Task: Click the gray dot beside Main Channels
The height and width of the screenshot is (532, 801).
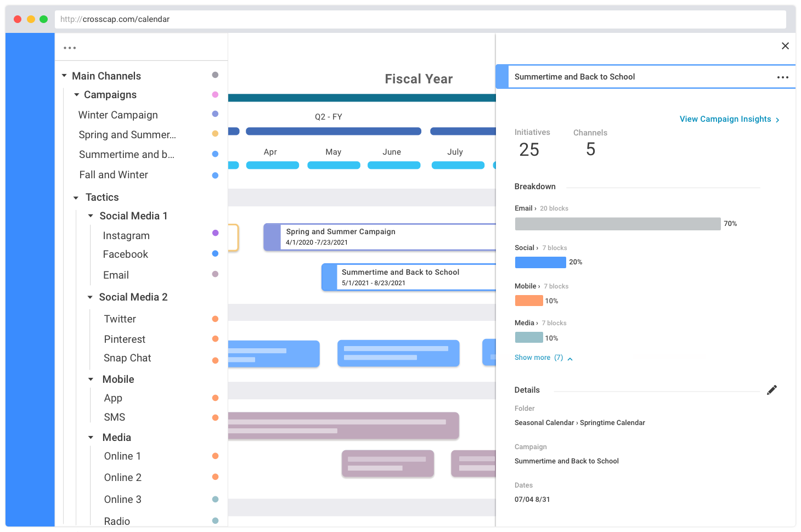Action: click(215, 75)
